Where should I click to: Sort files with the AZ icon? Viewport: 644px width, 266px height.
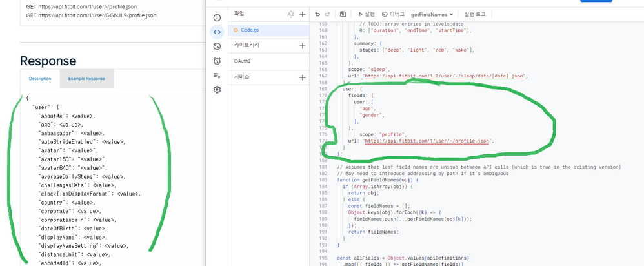290,14
